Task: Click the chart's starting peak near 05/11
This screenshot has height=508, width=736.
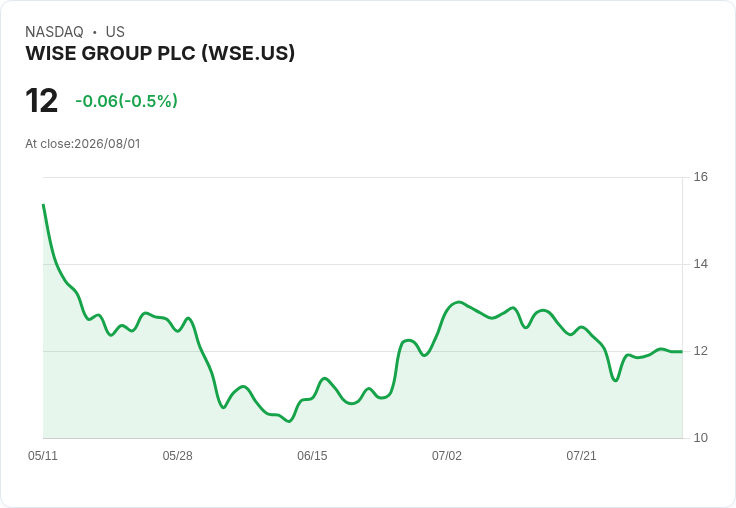Action: coord(44,205)
